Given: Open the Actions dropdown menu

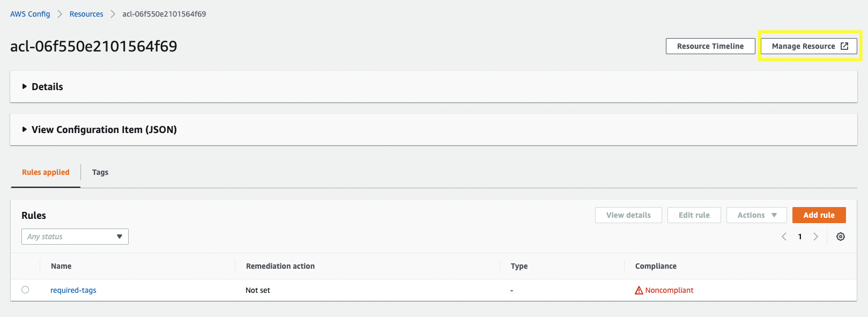Looking at the screenshot, I should click(x=756, y=215).
